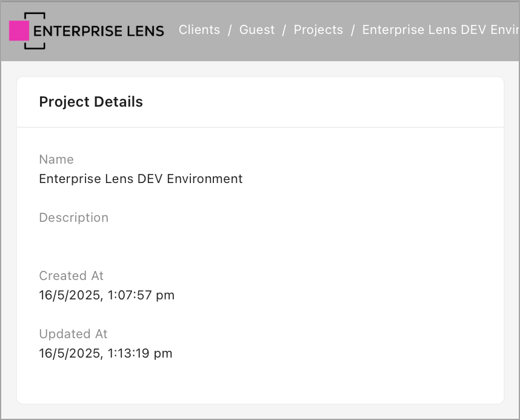Viewport: 520px width, 420px height.
Task: Click the 16/5/2025 date under Created At
Action: (x=70, y=295)
